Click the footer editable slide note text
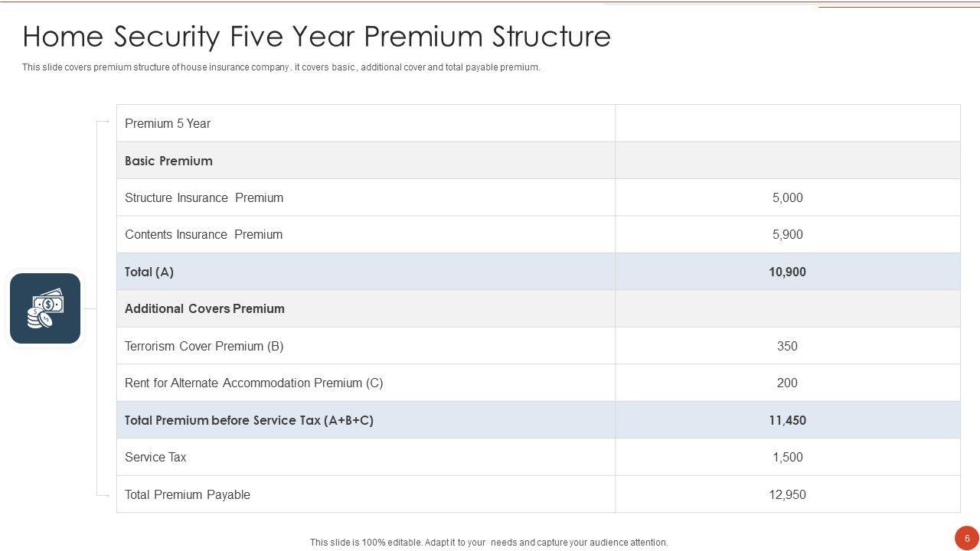Screen dimensions: 980x551 488,543
